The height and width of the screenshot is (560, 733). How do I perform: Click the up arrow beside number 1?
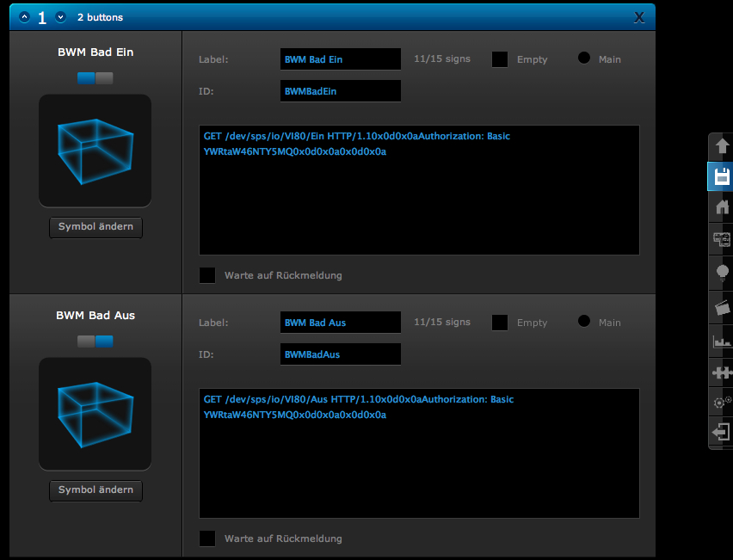click(x=24, y=17)
